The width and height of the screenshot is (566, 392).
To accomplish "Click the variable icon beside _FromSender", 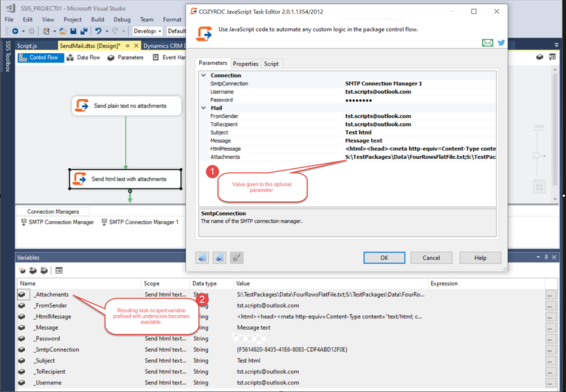I will click(22, 306).
